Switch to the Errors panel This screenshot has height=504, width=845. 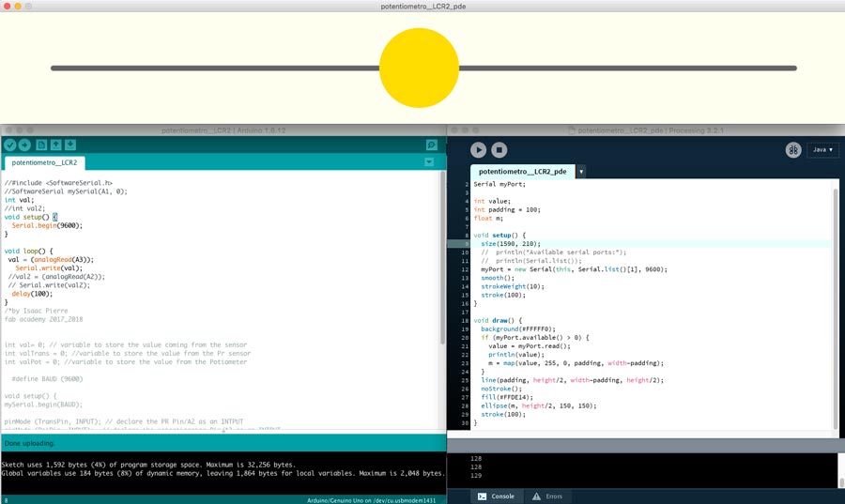pos(548,496)
